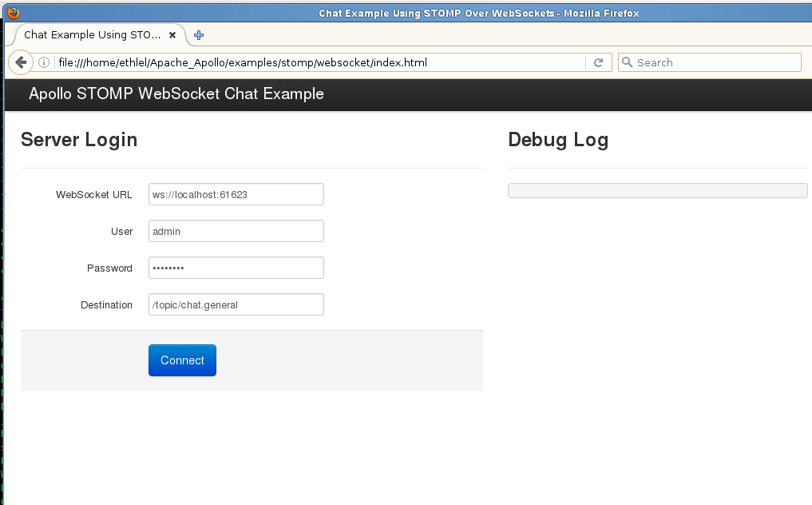Click the empty Debug Log output box
The width and height of the screenshot is (812, 505).
[x=658, y=190]
